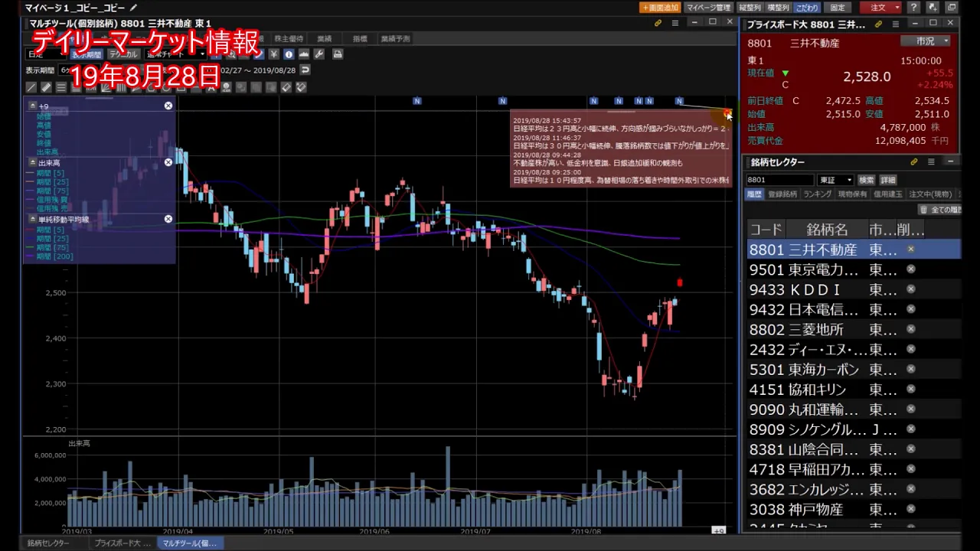
Task: Click the 横整列 button
Action: (778, 8)
